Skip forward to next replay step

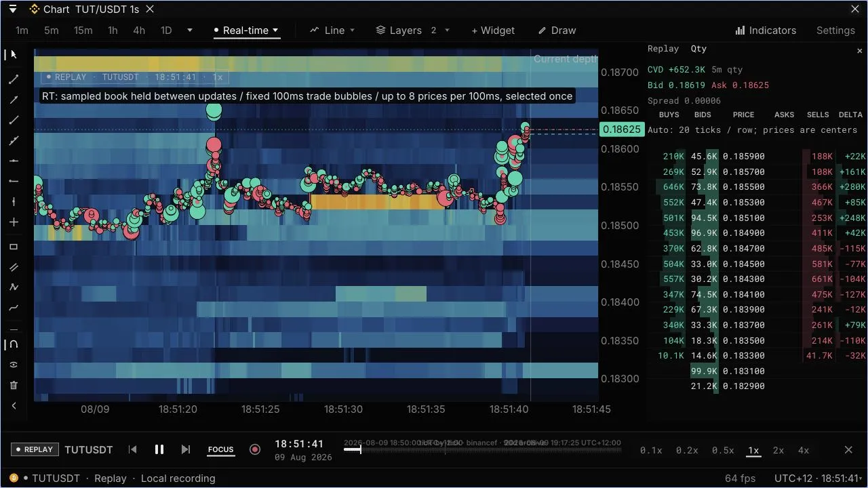[186, 449]
